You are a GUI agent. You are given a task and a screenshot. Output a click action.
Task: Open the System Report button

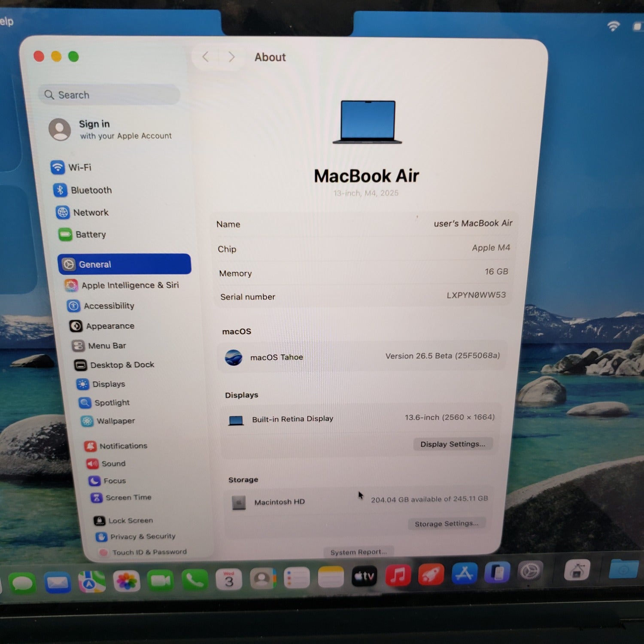pos(358,552)
